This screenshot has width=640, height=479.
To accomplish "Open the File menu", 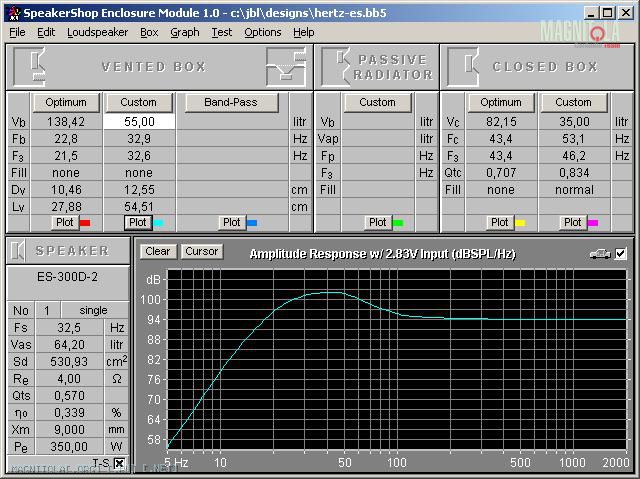I will [x=17, y=32].
